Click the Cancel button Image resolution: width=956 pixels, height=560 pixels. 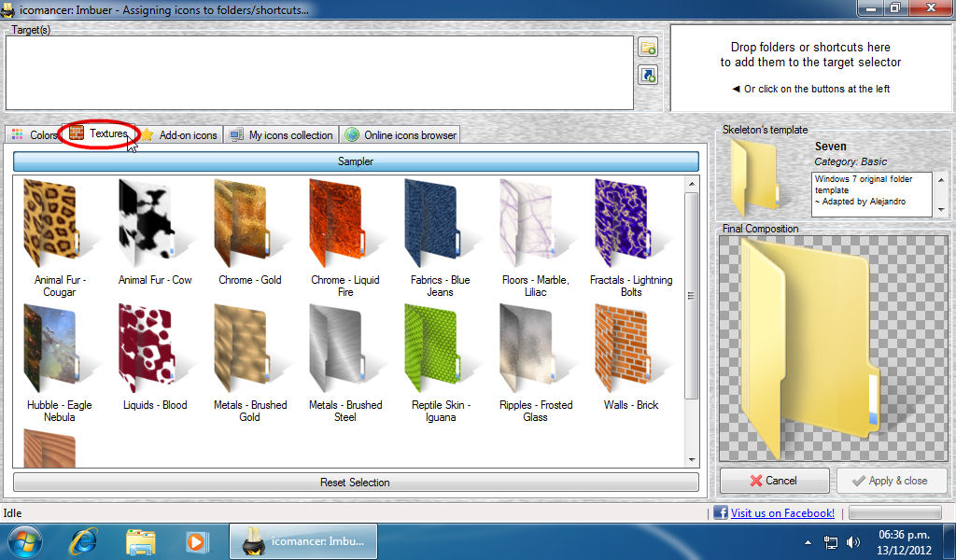[774, 480]
